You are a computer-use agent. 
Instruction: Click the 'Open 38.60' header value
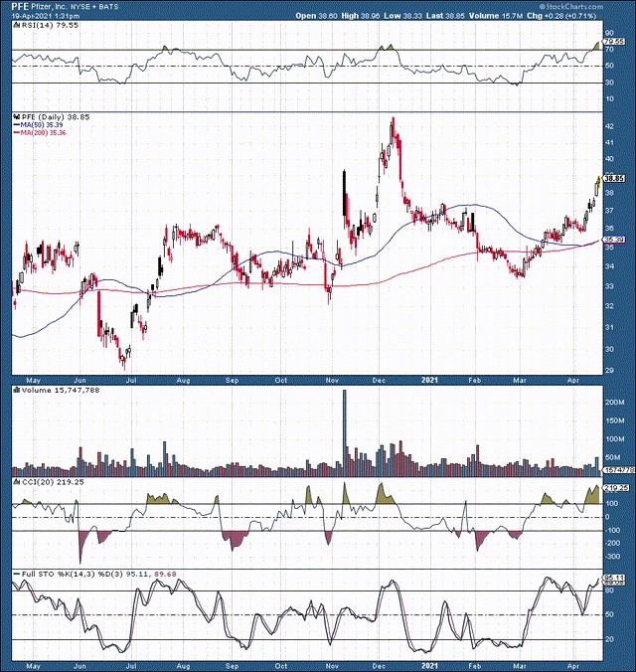[x=317, y=16]
